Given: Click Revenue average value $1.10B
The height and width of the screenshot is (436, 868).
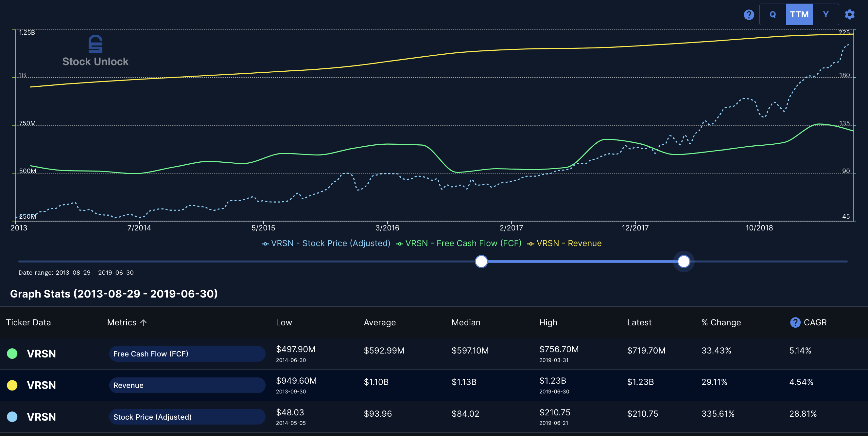Looking at the screenshot, I should [x=376, y=382].
